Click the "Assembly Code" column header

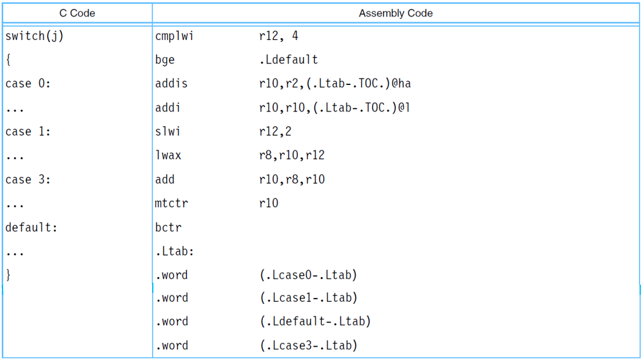coord(396,13)
